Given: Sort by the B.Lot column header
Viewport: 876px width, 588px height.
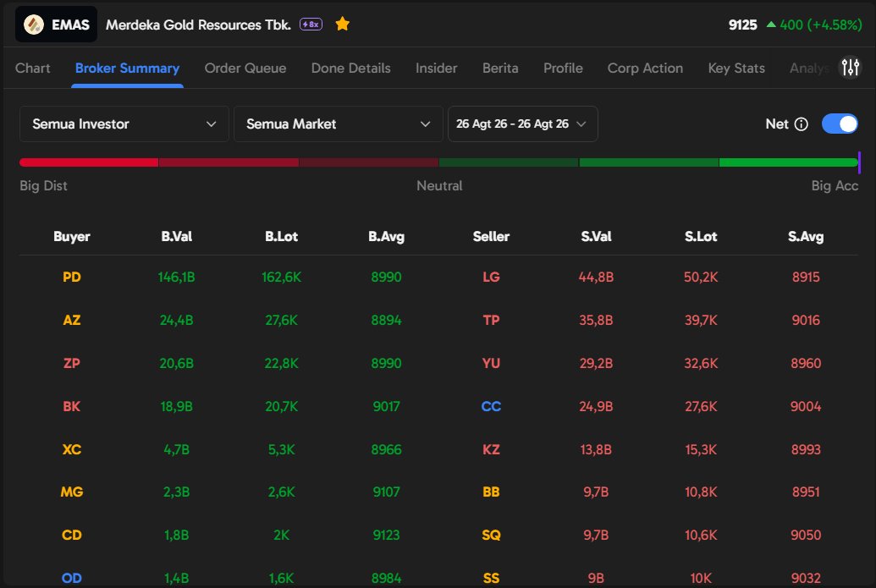Looking at the screenshot, I should click(x=282, y=237).
